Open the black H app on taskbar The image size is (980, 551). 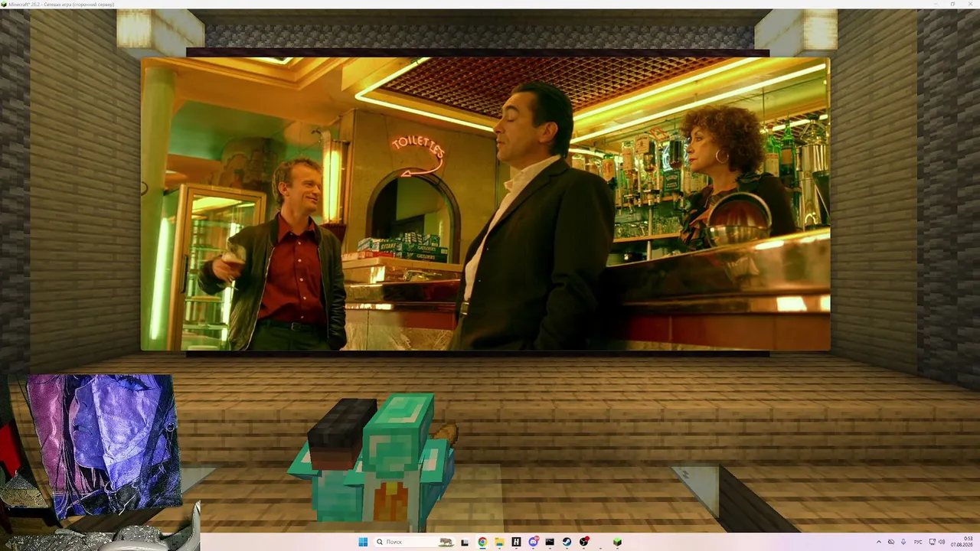516,542
